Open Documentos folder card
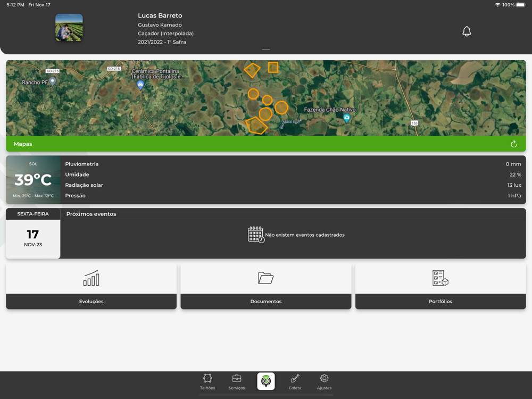532x399 pixels. point(266,286)
